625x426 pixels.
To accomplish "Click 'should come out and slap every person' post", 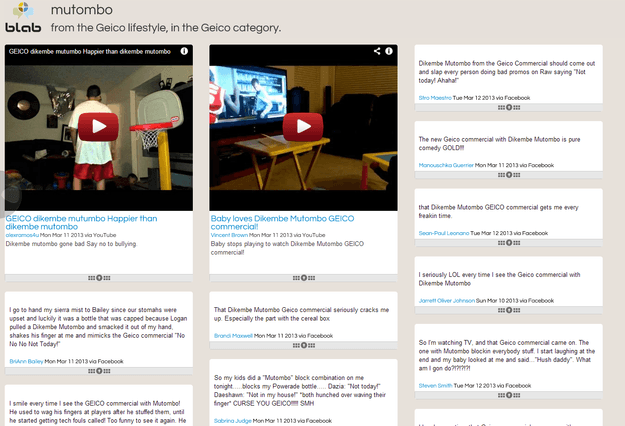I will point(507,72).
